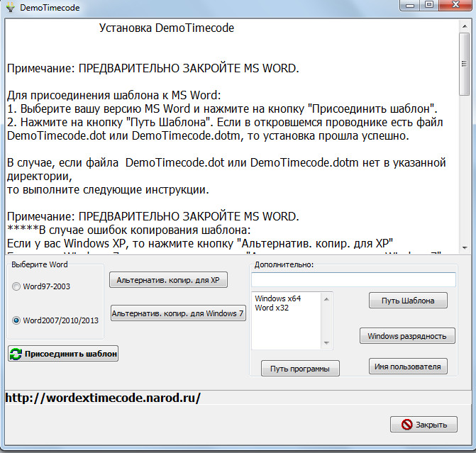
Task: Click the green refresh icon on 'Присоединить шаблон'
Action: pyautogui.click(x=16, y=354)
